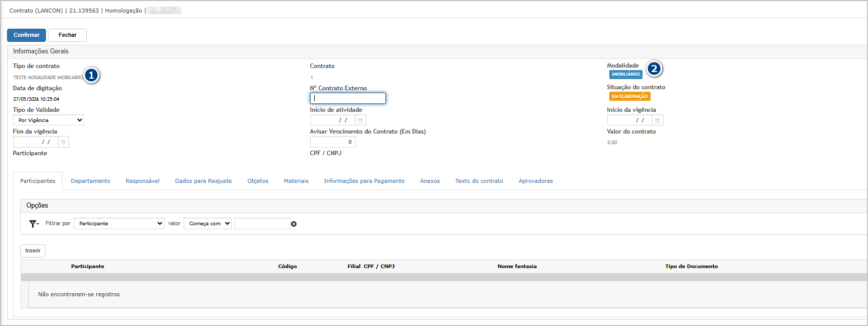The width and height of the screenshot is (868, 326).
Task: Click Tipo de Documento column header
Action: [x=691, y=267]
